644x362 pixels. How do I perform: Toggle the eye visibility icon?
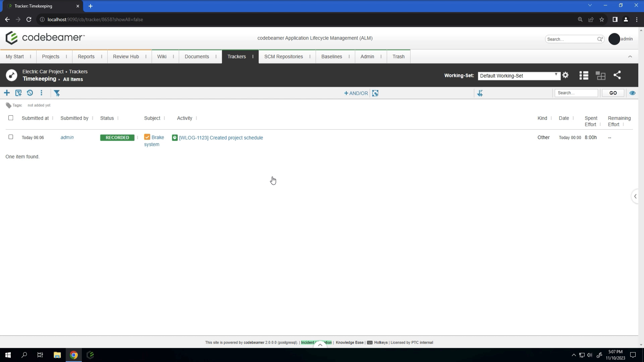point(632,93)
